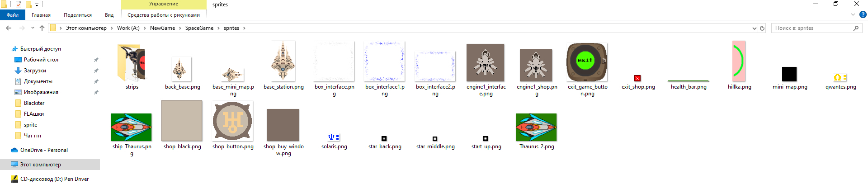This screenshot has width=868, height=184.
Task: Select the Thaurus_2.png thumbnail
Action: point(536,127)
